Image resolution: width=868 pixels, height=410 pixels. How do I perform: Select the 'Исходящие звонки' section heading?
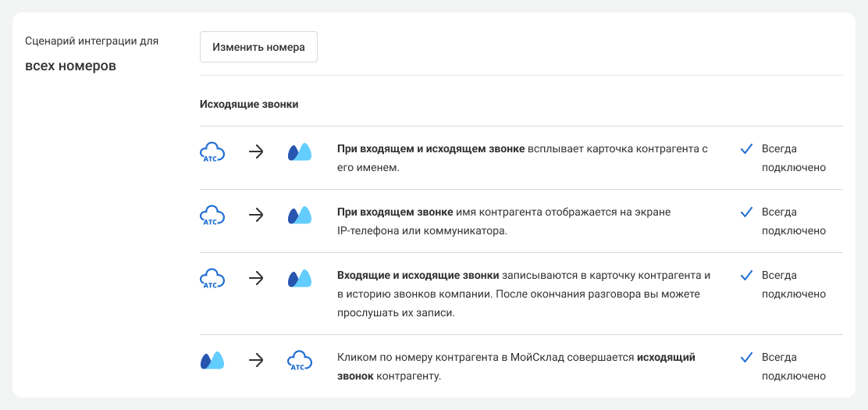coord(249,104)
